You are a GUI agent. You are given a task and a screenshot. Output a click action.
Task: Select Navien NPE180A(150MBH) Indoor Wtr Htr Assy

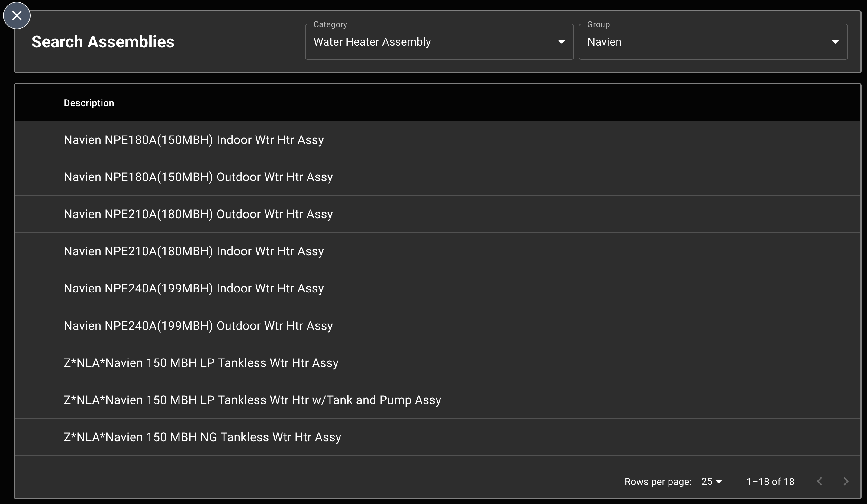[193, 139]
